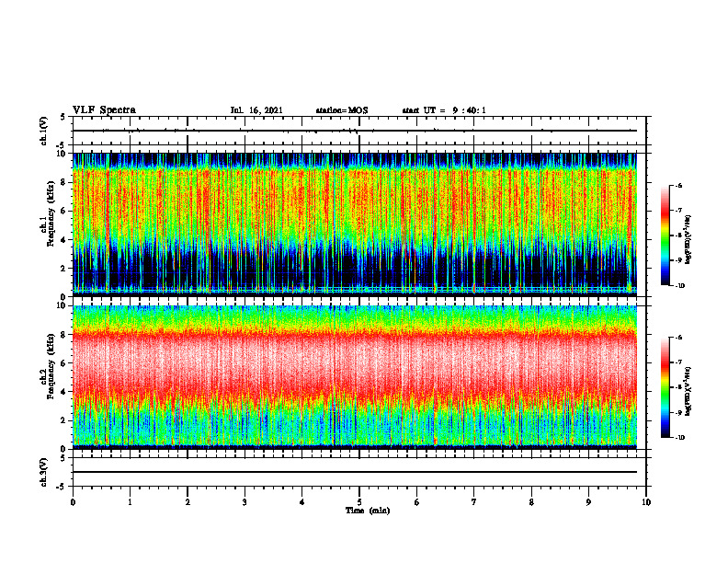Screen dimensions: 728x563
Task: Click the "VLF Spectra" plot title
Action: [x=104, y=110]
